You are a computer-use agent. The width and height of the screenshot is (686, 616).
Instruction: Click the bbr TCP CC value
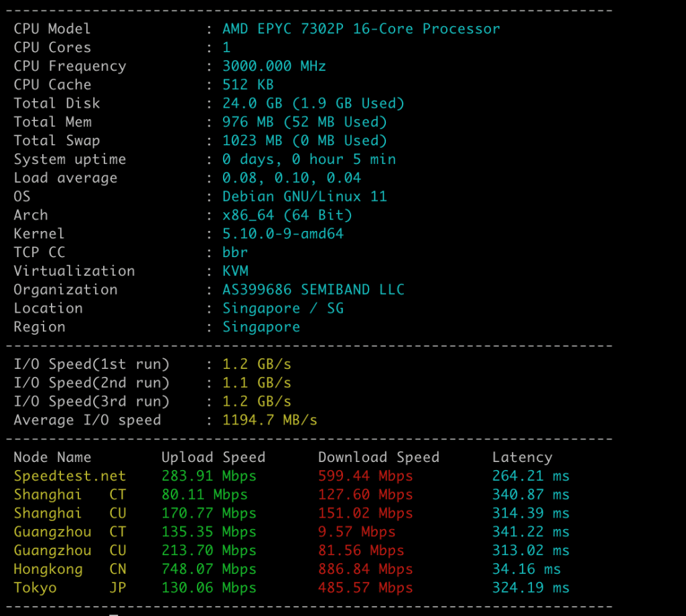[x=235, y=252]
